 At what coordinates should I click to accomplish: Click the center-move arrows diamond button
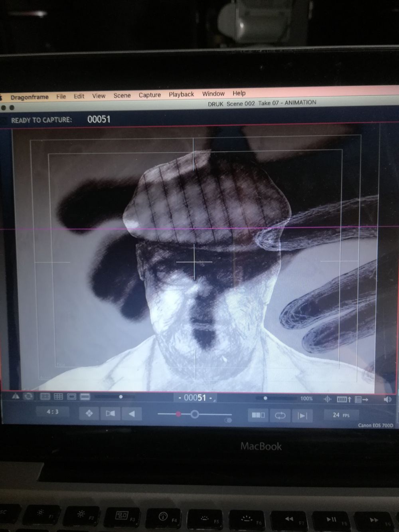(89, 413)
